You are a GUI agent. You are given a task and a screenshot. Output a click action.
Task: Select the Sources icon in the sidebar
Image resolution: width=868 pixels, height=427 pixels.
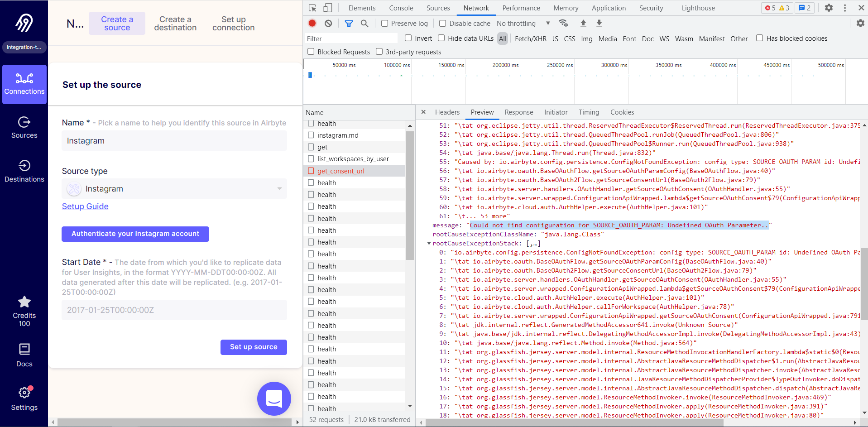point(24,128)
